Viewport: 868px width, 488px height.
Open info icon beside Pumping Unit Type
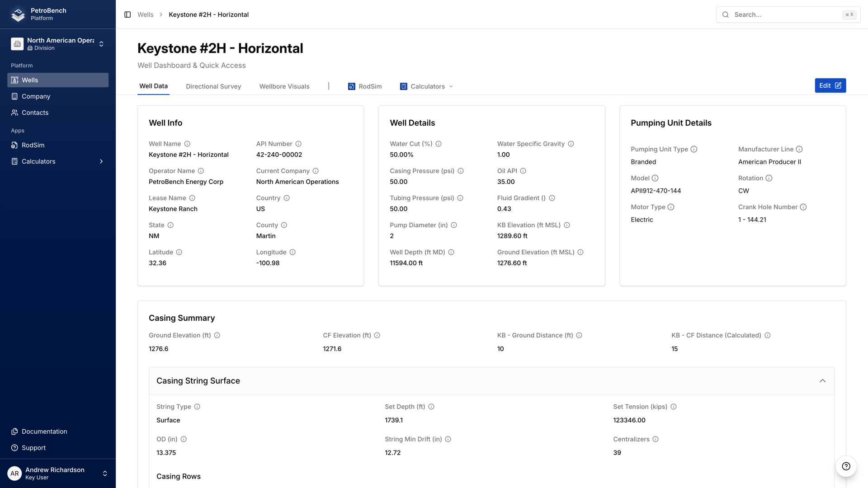(694, 149)
